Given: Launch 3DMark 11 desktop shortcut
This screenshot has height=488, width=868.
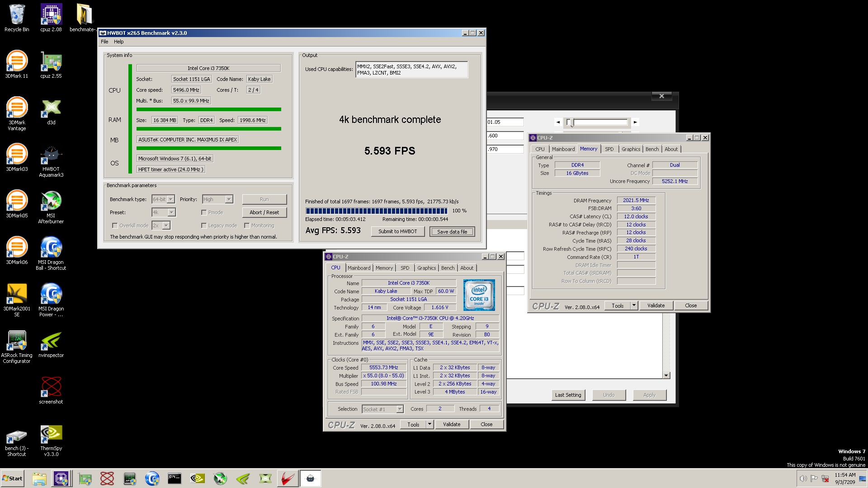Looking at the screenshot, I should [x=17, y=65].
